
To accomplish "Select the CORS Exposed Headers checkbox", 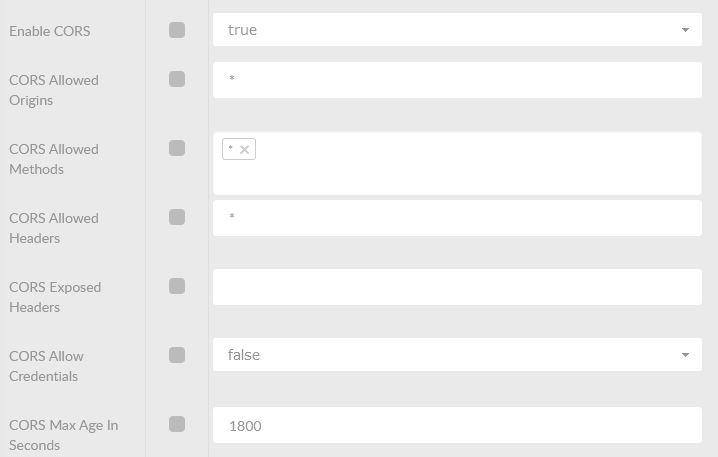I will coord(177,286).
